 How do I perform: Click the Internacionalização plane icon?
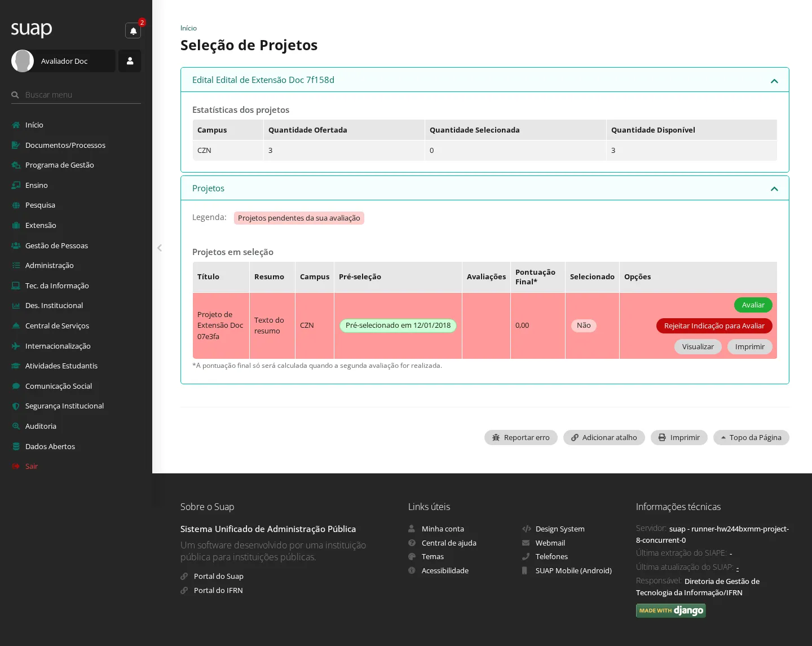[x=16, y=346]
